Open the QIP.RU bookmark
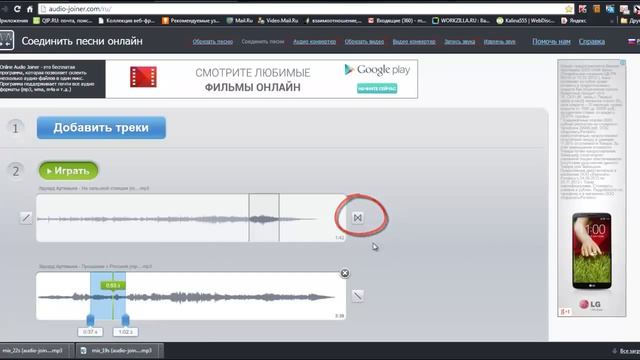 pyautogui.click(x=64, y=20)
